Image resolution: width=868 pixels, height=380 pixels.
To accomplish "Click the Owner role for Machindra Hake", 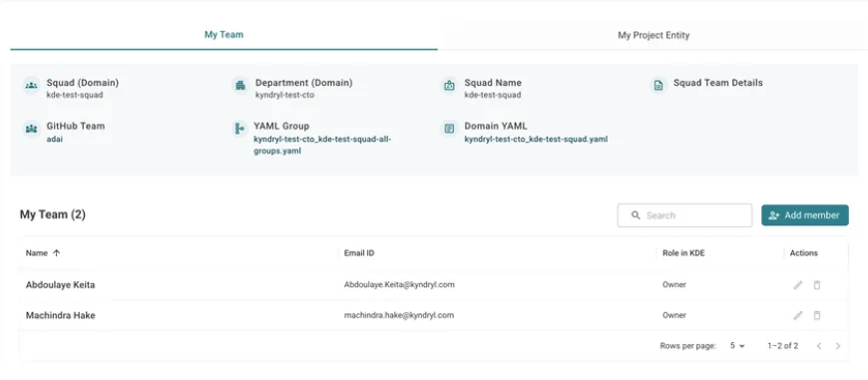I will click(674, 315).
